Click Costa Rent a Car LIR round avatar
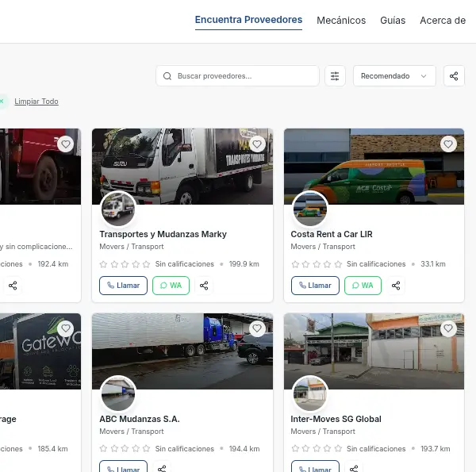The image size is (476, 472). [310, 209]
